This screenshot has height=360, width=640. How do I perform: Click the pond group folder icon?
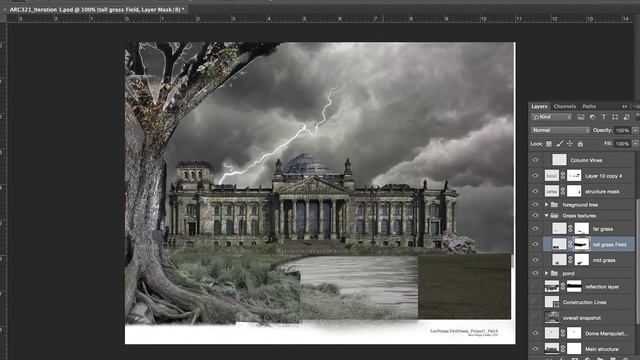click(554, 273)
